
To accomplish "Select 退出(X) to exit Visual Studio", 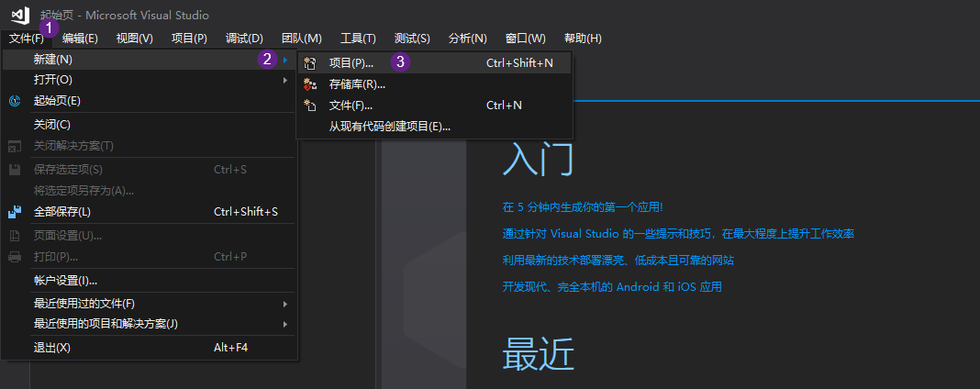I will [x=150, y=348].
